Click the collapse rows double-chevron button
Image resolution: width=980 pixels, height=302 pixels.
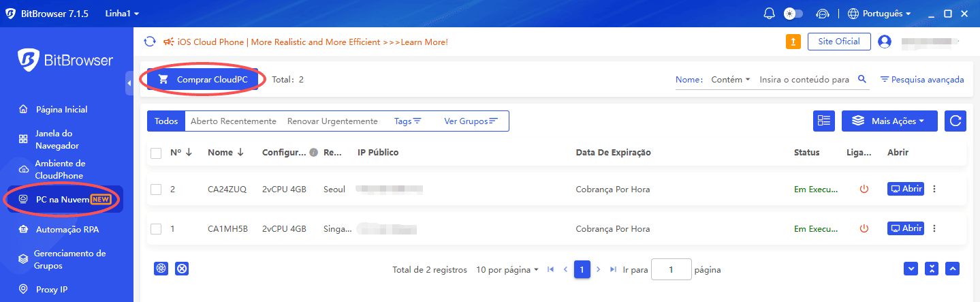(x=932, y=269)
